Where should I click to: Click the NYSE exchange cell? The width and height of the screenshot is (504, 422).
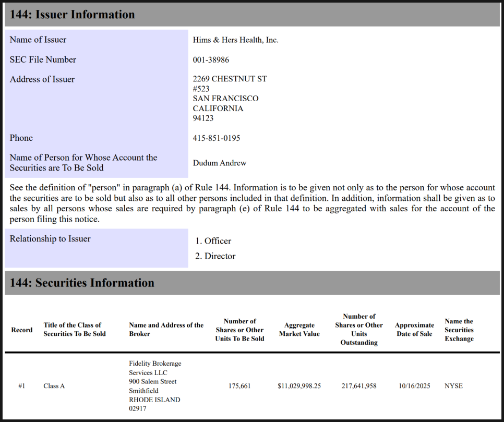[x=453, y=386]
